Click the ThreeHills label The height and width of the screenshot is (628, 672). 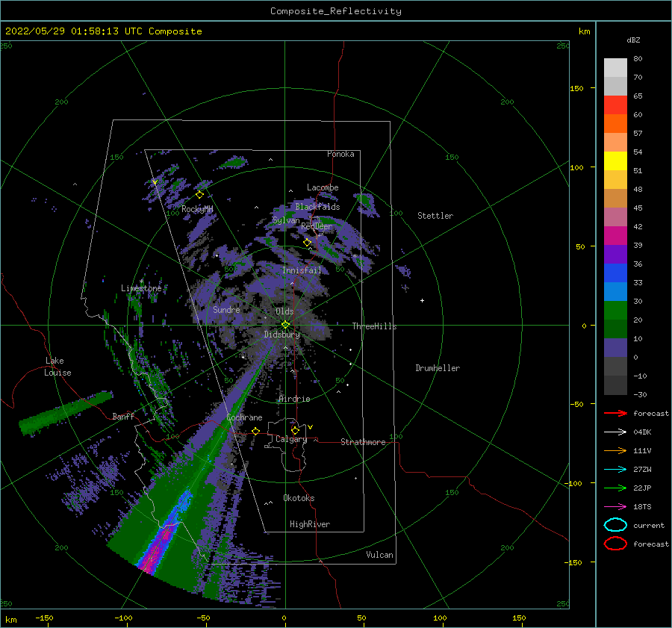[x=375, y=326]
